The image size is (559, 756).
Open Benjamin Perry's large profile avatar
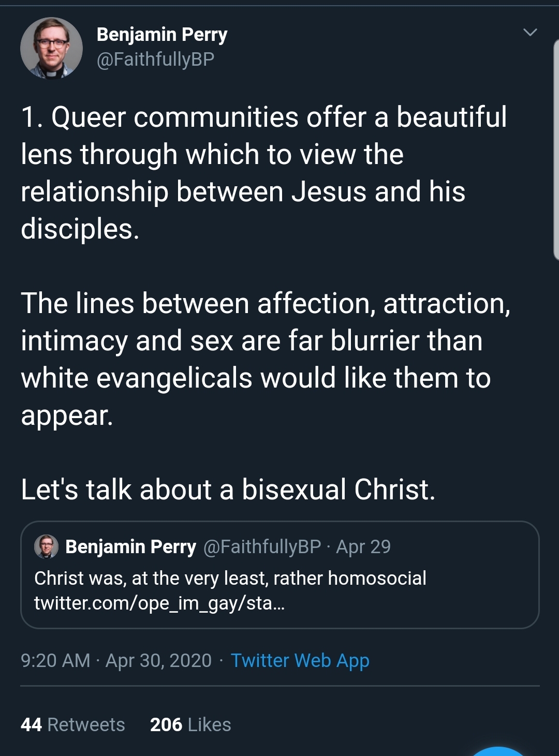click(51, 48)
